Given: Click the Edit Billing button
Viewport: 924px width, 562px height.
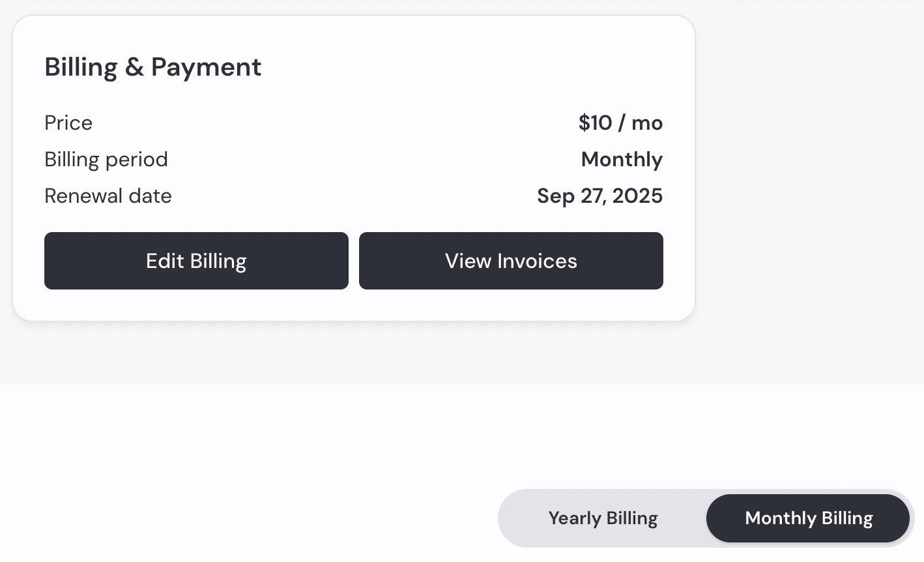Looking at the screenshot, I should (x=196, y=261).
